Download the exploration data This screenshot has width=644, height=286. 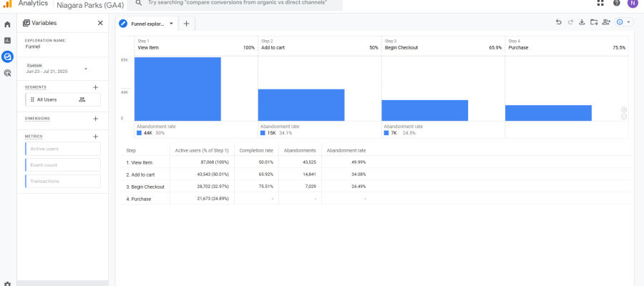pyautogui.click(x=582, y=22)
